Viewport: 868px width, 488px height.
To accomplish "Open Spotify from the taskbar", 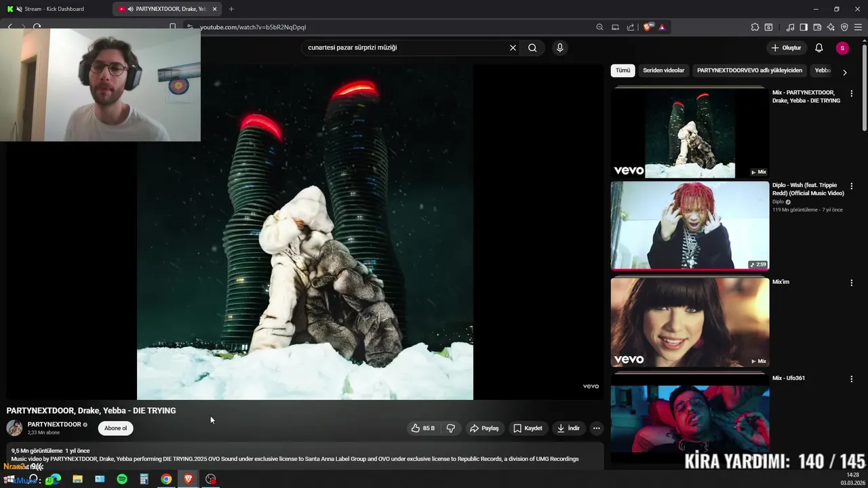I will coord(122,479).
